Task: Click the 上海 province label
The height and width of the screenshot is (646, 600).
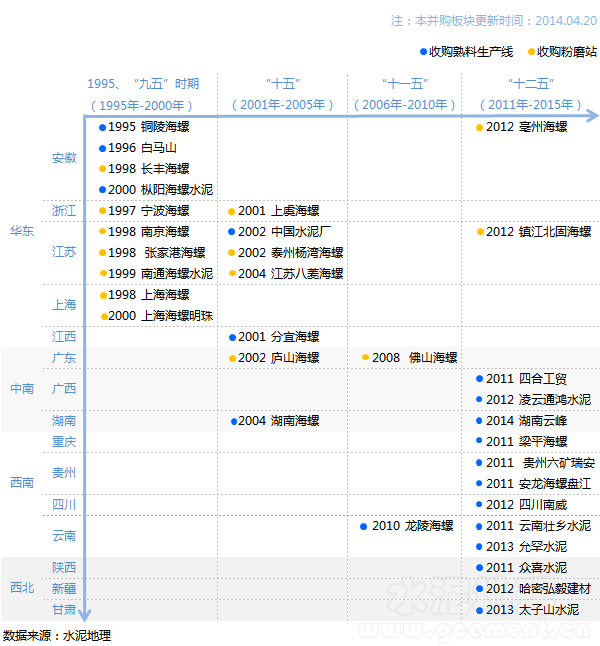Action: coord(64,305)
